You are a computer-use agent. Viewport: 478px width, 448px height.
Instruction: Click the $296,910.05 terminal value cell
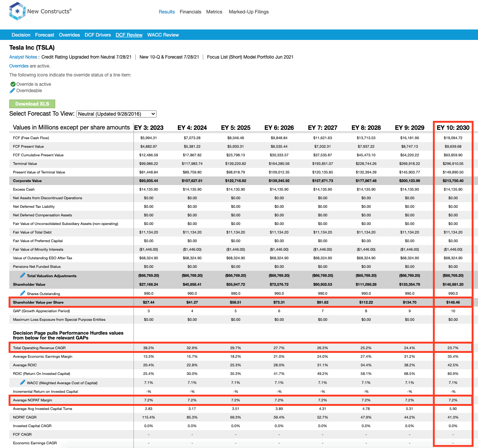click(453, 164)
